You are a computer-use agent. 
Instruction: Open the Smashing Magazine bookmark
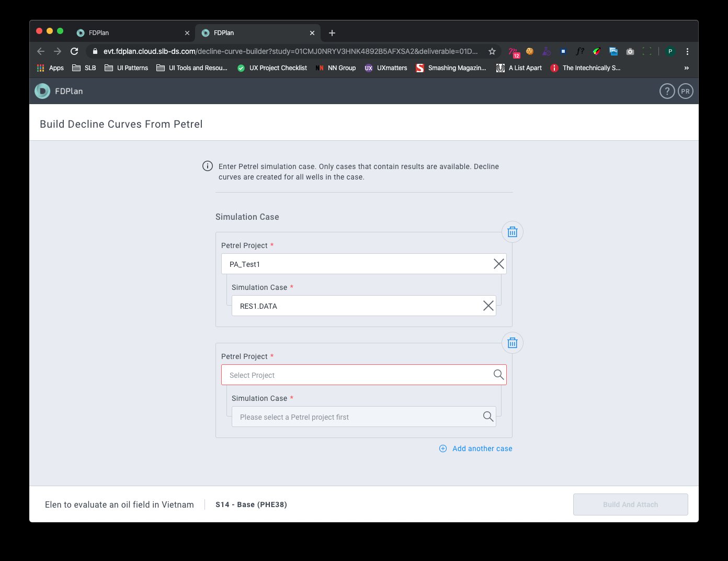click(x=451, y=68)
